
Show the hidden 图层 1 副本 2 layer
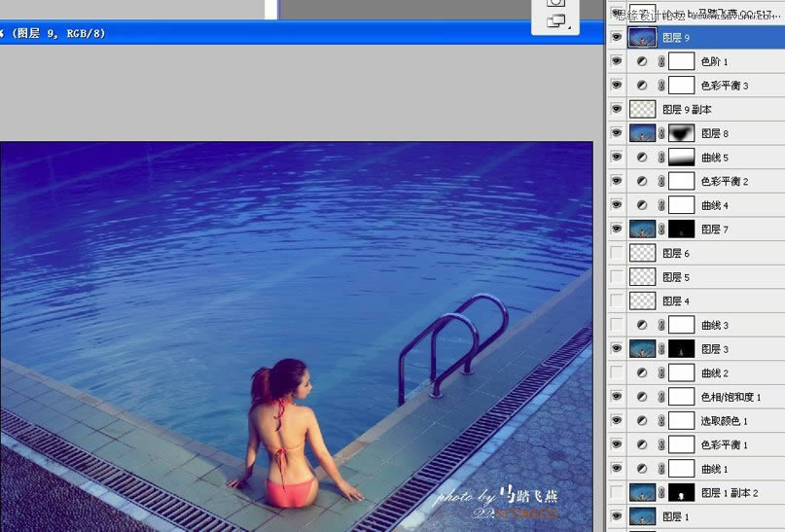point(616,493)
